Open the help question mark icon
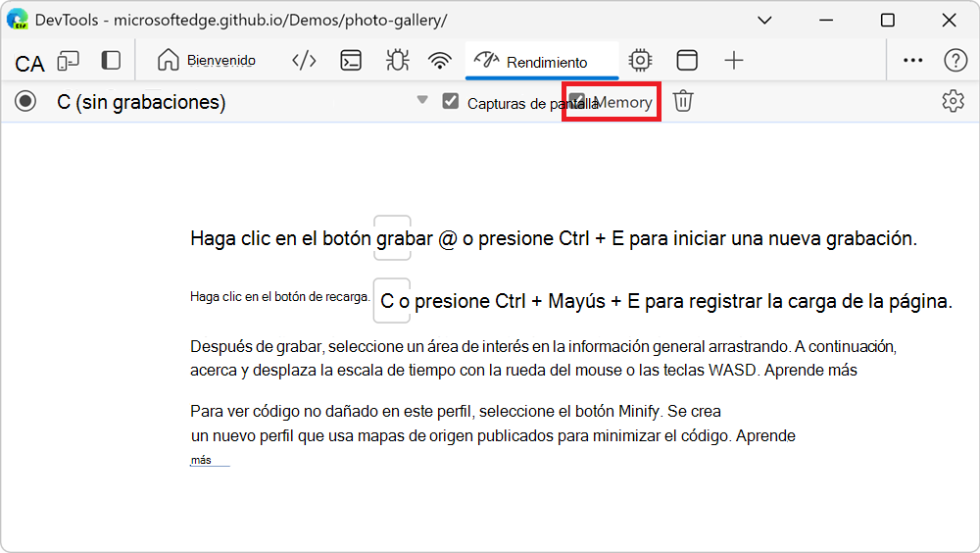 pyautogui.click(x=955, y=60)
